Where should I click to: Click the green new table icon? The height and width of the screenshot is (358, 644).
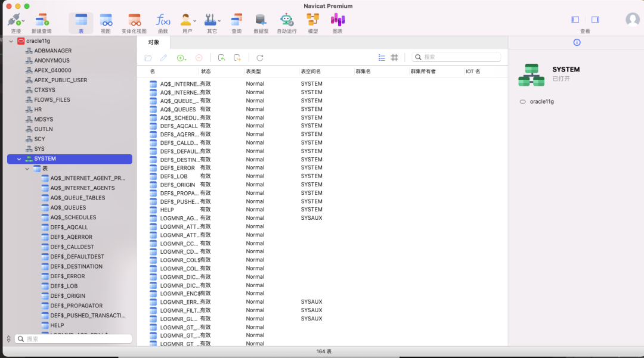point(181,58)
